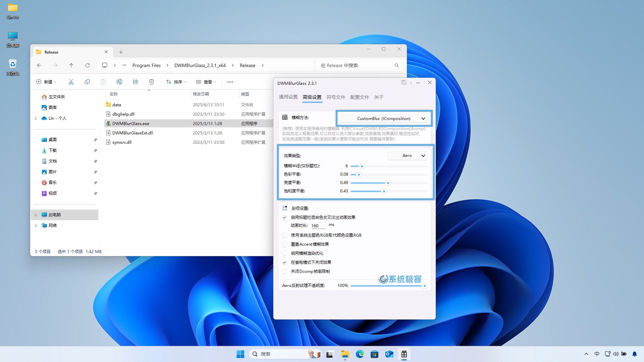The width and height of the screenshot is (644, 362).
Task: Sort files by 修改日期 column header
Action: click(201, 94)
